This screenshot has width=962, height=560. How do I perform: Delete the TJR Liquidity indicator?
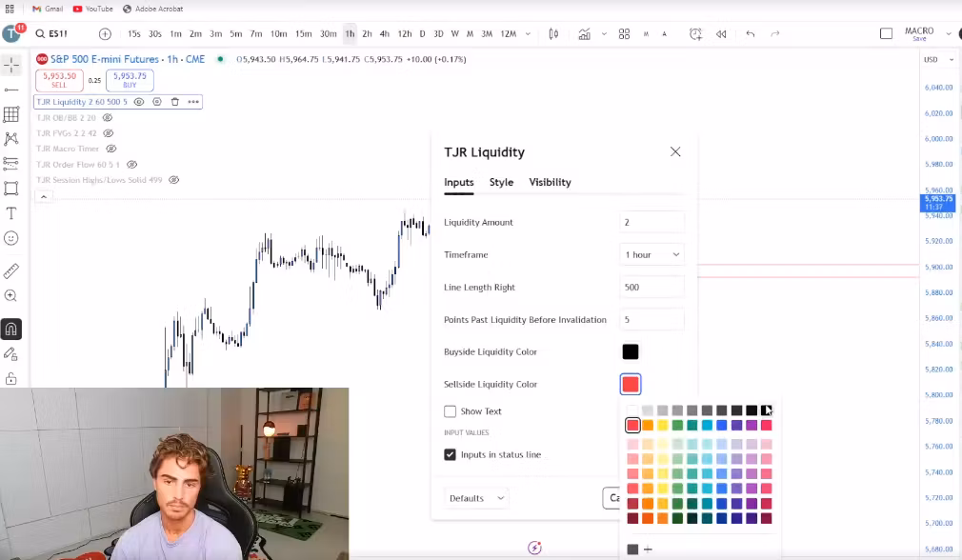click(x=175, y=102)
